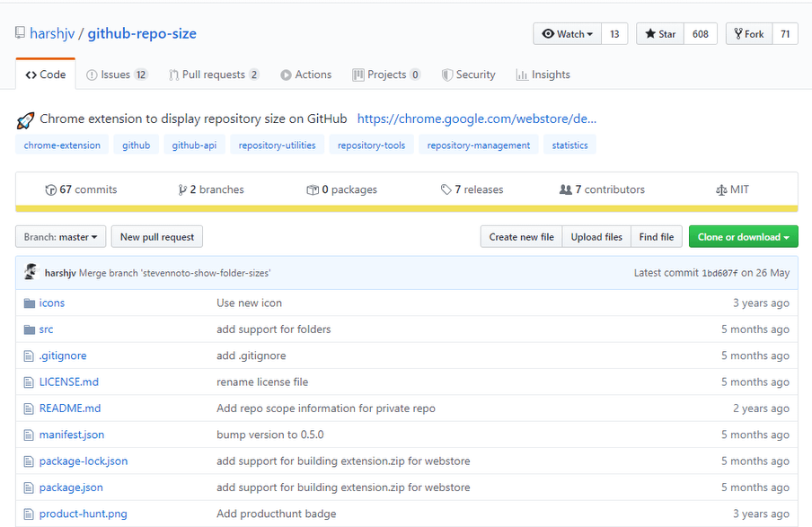The height and width of the screenshot is (527, 812).
Task: Fork the github-repo-size repository
Action: tap(749, 34)
